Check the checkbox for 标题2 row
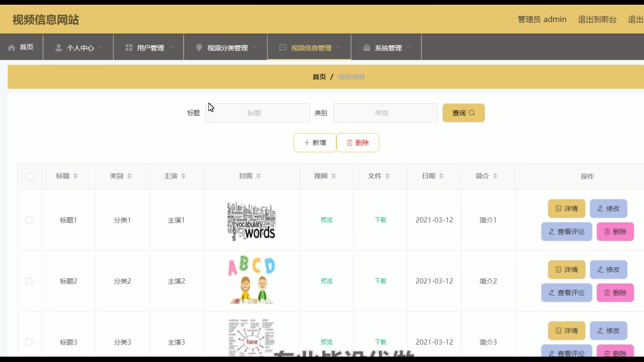 tap(29, 281)
